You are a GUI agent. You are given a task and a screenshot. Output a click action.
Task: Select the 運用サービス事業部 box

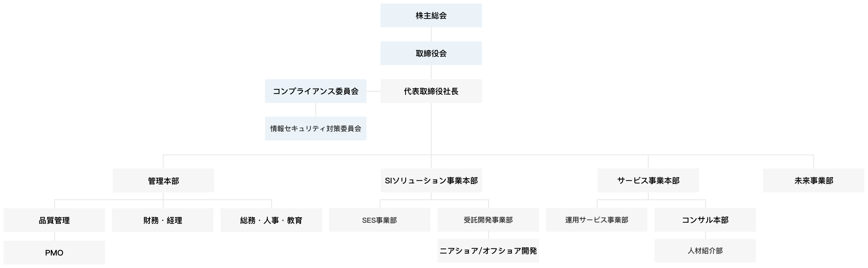pos(597,220)
